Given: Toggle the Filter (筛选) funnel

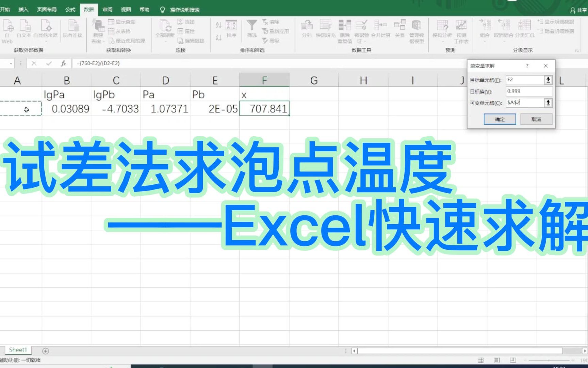Looking at the screenshot, I should (x=252, y=29).
